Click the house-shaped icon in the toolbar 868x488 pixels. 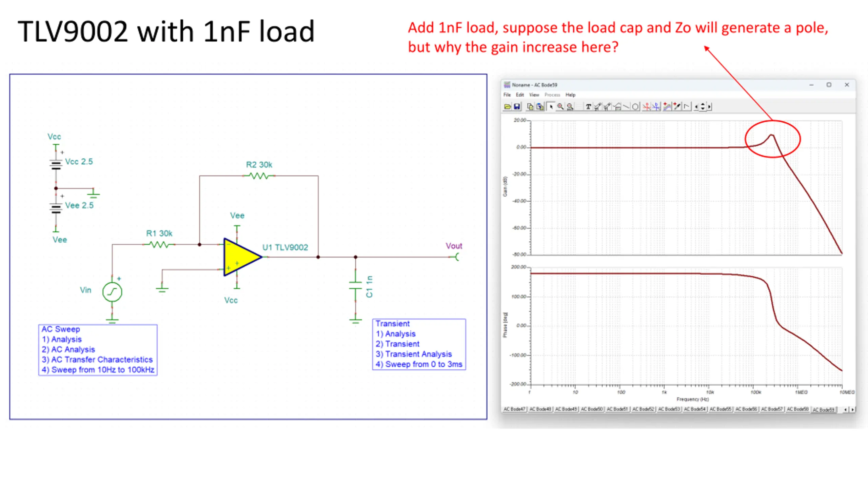(x=618, y=107)
